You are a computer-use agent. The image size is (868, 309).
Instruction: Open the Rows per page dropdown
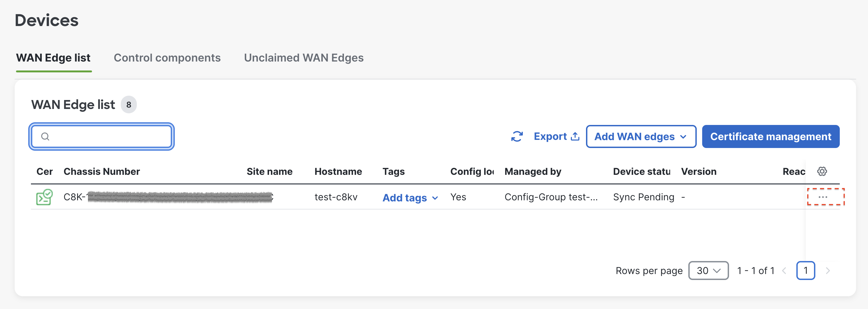708,270
